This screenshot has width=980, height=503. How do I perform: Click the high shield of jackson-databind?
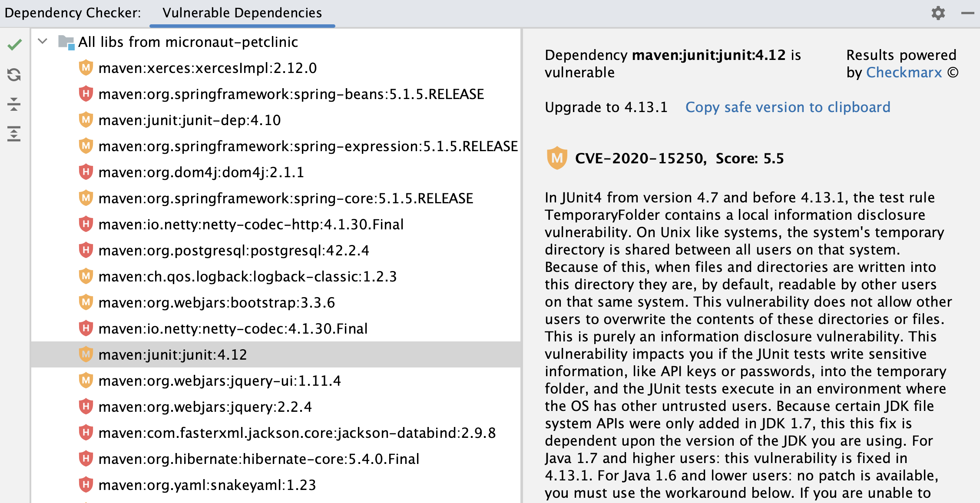click(x=86, y=433)
